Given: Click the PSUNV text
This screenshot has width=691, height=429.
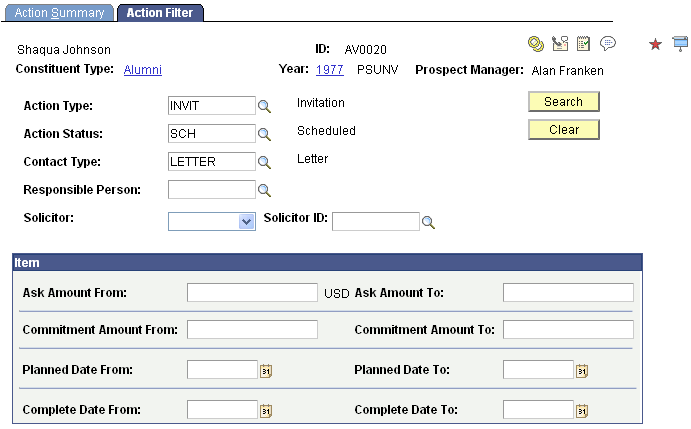Looking at the screenshot, I should (x=378, y=70).
